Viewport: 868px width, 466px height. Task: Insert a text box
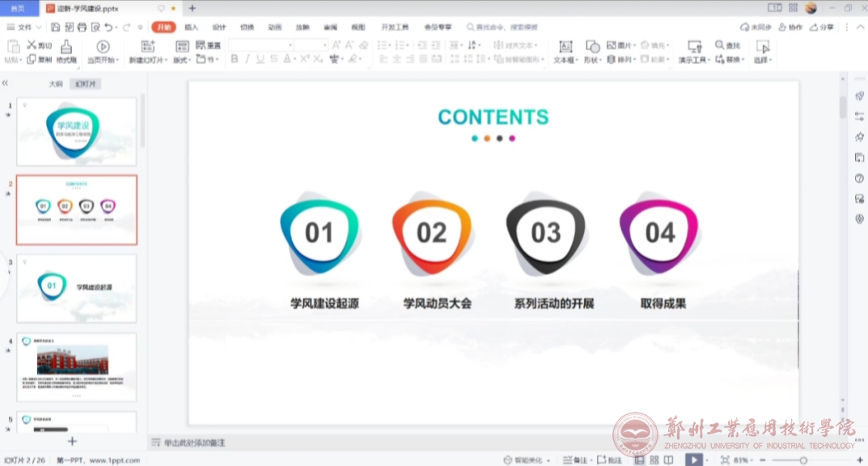[x=565, y=47]
